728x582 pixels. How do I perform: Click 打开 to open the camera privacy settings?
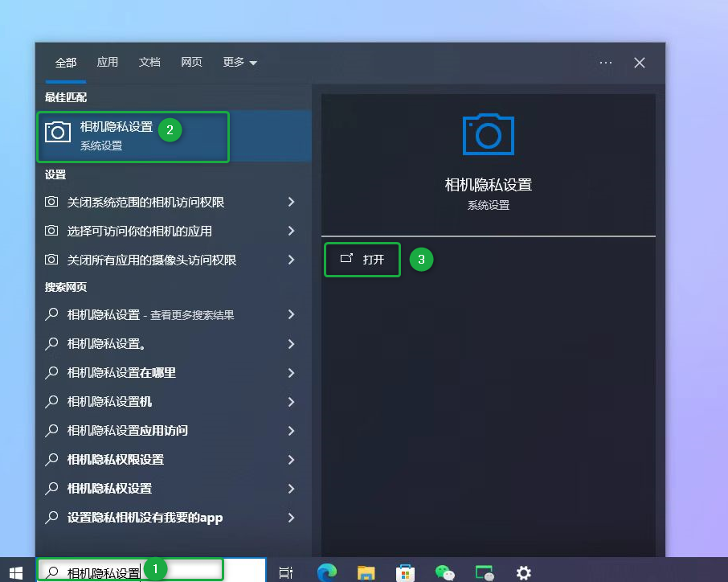tap(362, 259)
